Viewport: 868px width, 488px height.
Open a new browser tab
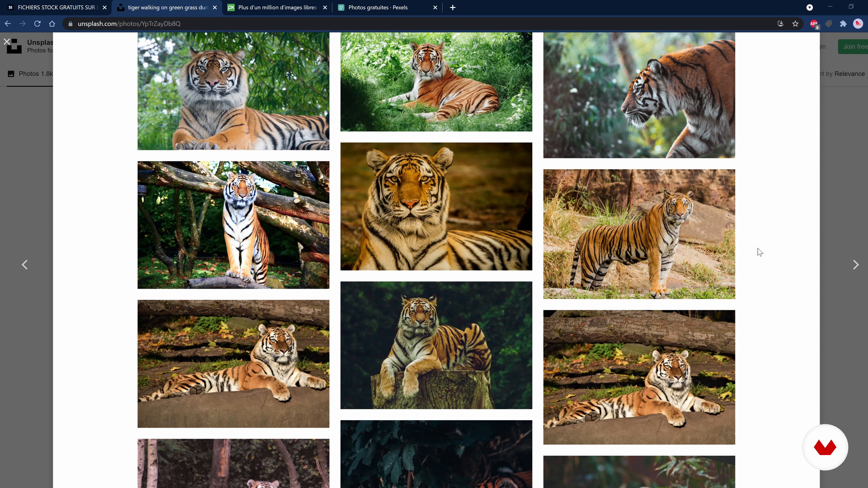[453, 7]
